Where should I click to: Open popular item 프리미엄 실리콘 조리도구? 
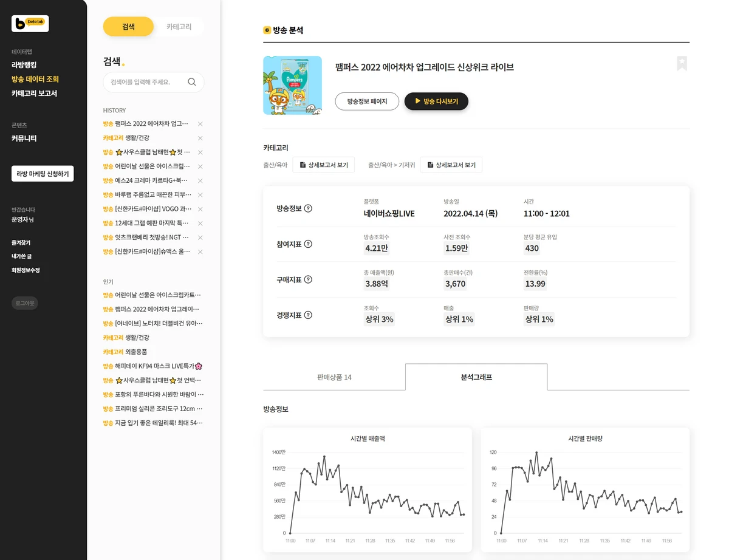(153, 409)
